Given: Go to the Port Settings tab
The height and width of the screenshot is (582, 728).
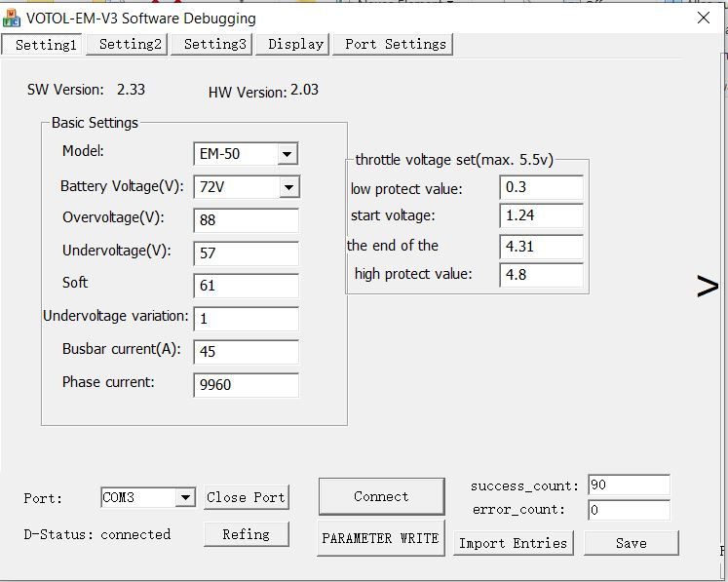Looking at the screenshot, I should tap(395, 44).
